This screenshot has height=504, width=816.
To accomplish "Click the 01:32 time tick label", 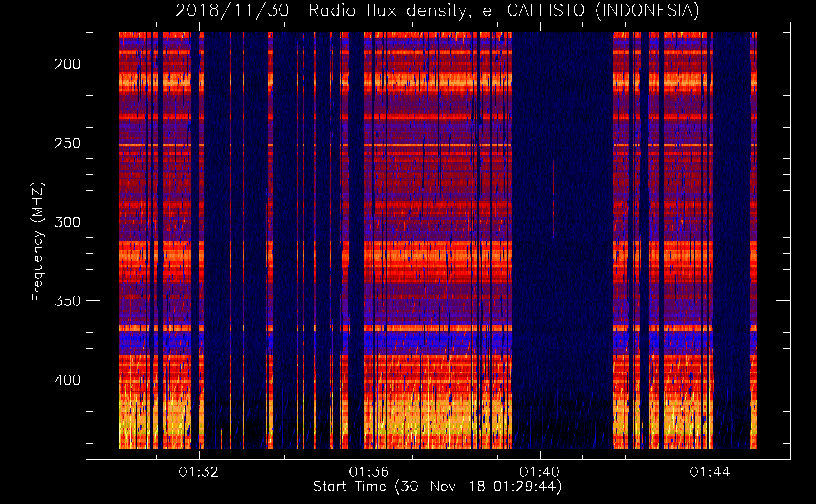I will pos(199,472).
